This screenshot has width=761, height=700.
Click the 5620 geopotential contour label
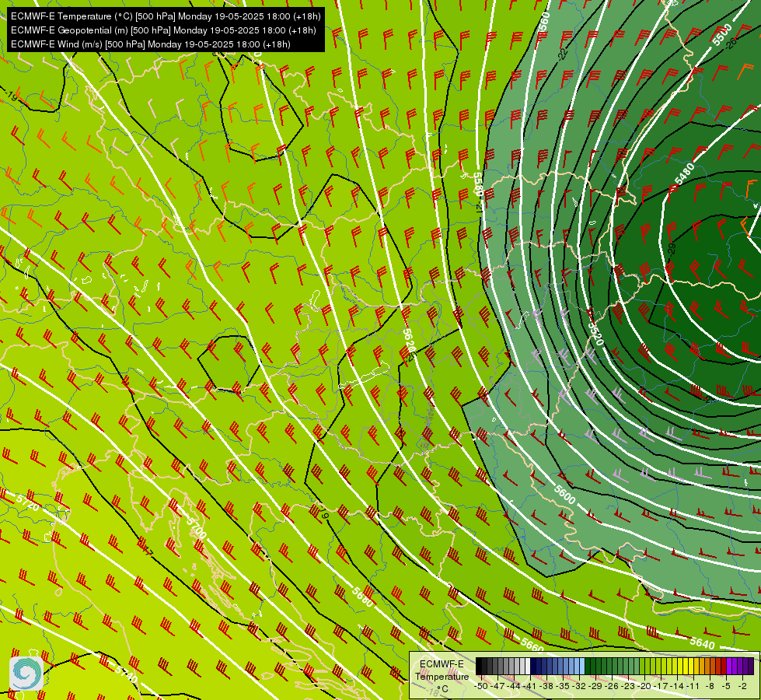pyautogui.click(x=409, y=341)
